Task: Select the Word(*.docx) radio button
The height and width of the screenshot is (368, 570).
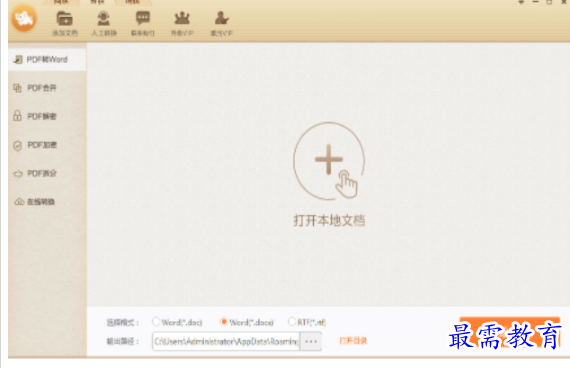Action: [224, 322]
